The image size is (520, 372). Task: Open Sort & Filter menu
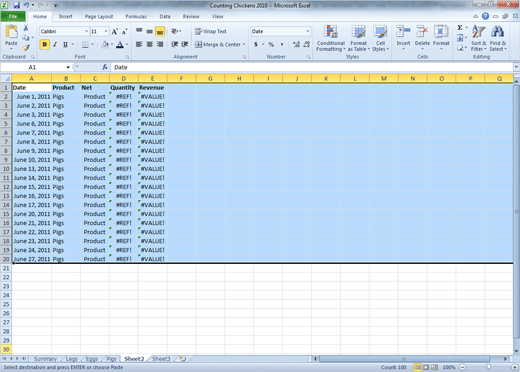[x=479, y=38]
